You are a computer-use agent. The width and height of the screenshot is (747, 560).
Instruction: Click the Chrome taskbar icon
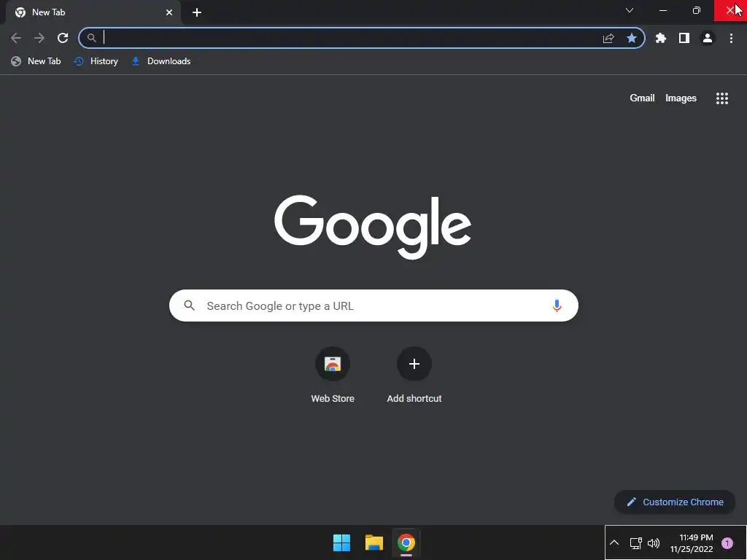pos(406,542)
